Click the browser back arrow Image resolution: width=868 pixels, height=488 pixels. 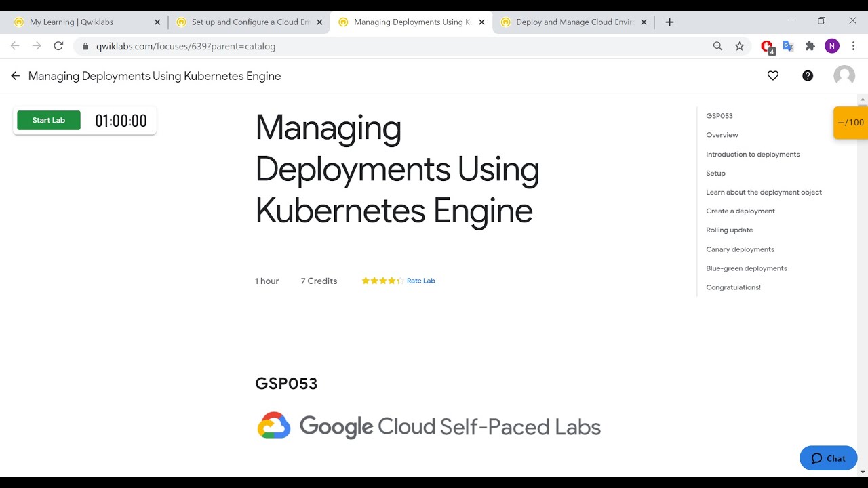tap(15, 46)
